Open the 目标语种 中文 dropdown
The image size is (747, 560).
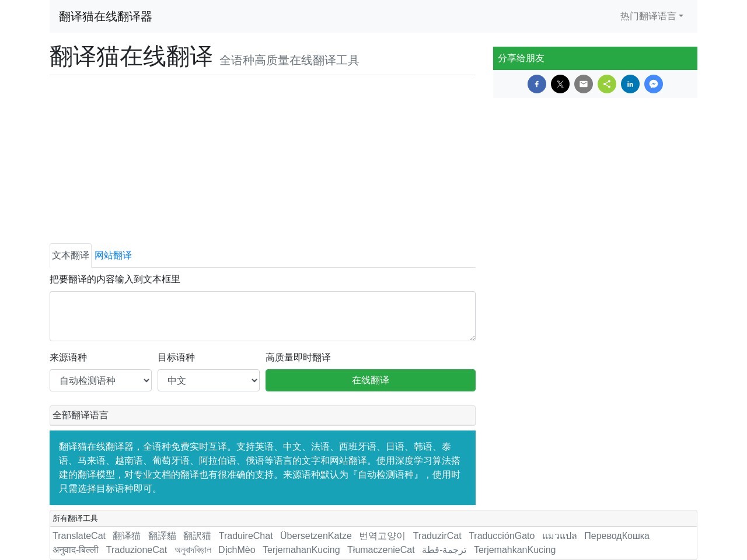click(x=208, y=380)
